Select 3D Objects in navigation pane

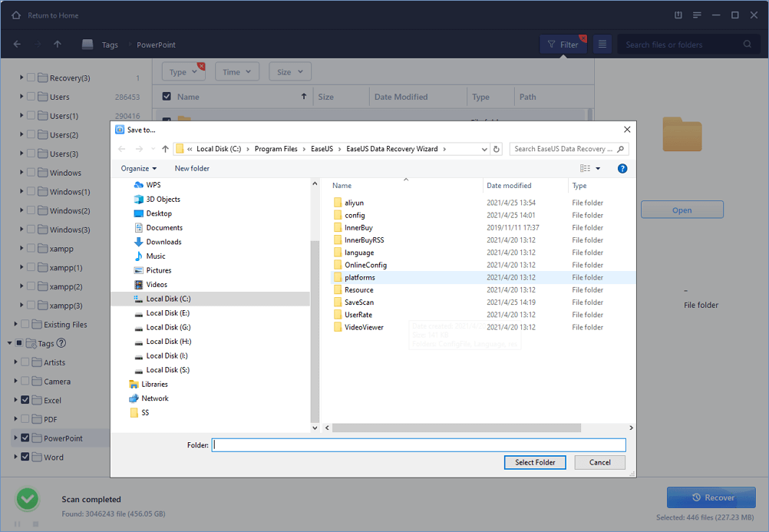click(157, 200)
